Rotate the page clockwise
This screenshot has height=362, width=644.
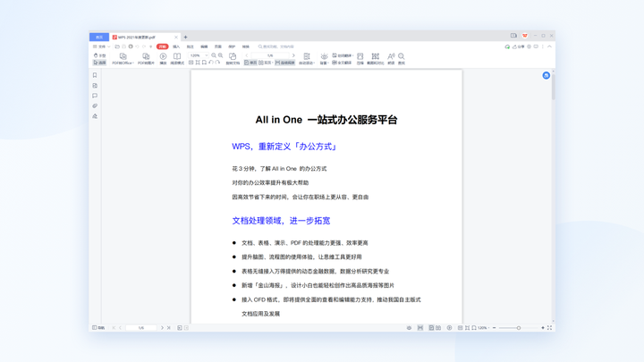pyautogui.click(x=217, y=63)
